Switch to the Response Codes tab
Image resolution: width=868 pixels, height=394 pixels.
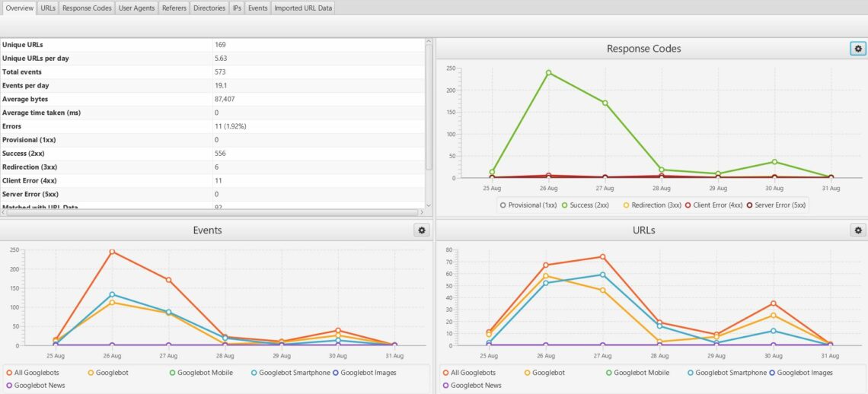(x=87, y=8)
